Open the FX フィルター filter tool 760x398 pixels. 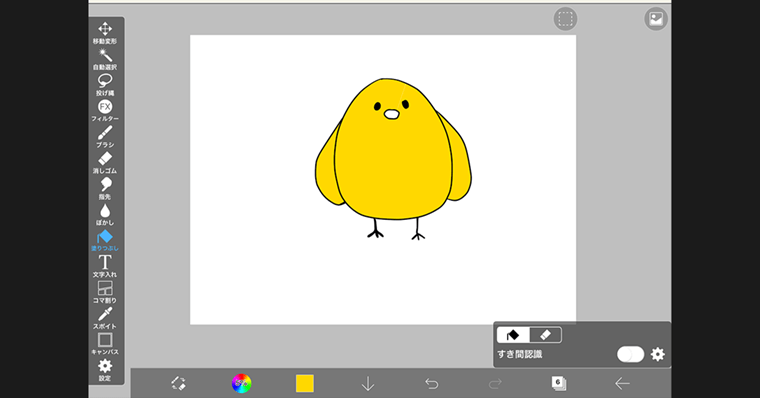coord(105,111)
